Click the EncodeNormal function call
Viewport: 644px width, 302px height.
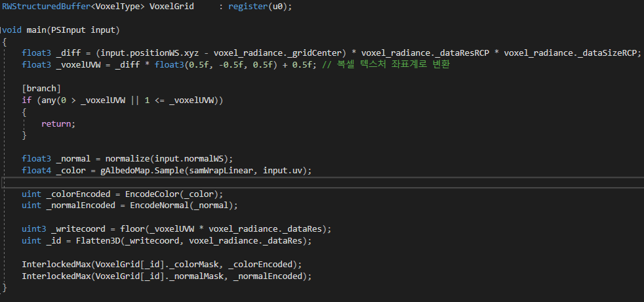point(159,205)
